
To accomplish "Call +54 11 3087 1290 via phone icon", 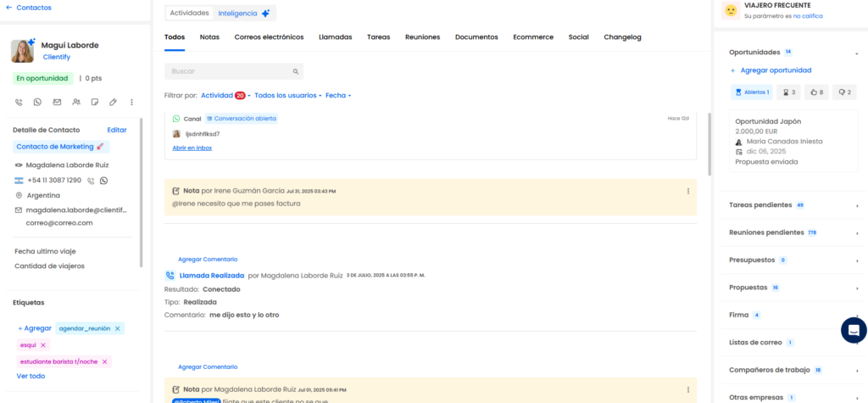I will (92, 180).
